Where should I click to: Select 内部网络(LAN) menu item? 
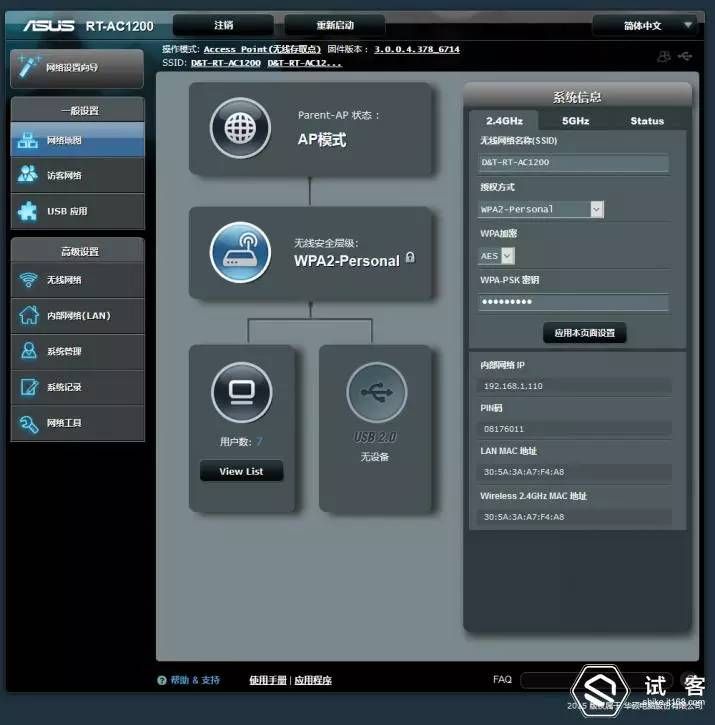78,316
